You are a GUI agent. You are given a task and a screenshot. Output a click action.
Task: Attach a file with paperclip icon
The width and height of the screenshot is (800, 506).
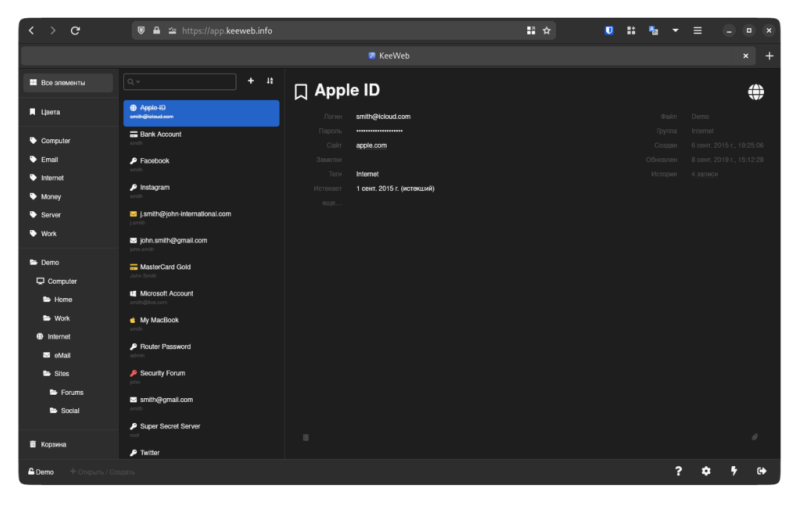click(x=755, y=437)
